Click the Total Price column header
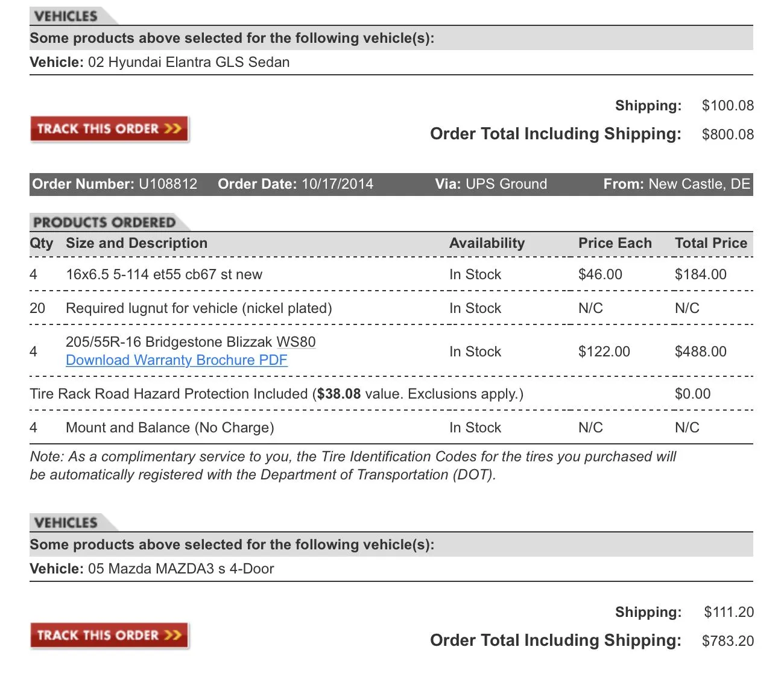The image size is (784, 676). (711, 243)
